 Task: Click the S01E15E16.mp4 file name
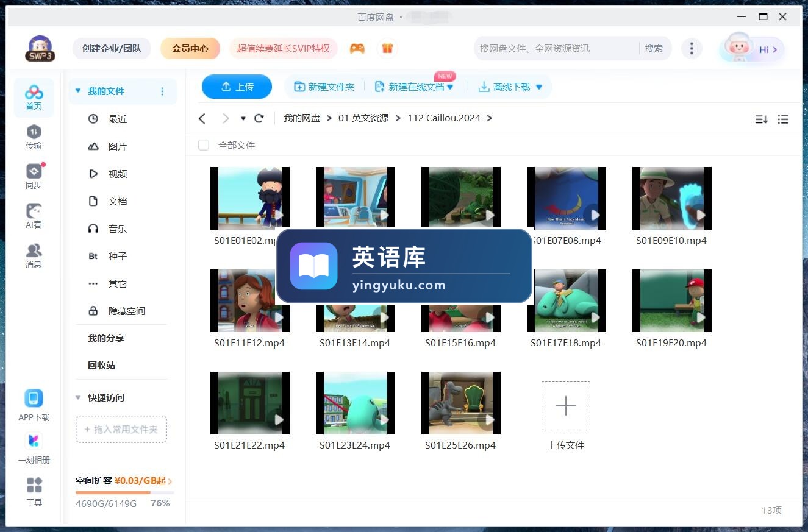(460, 343)
